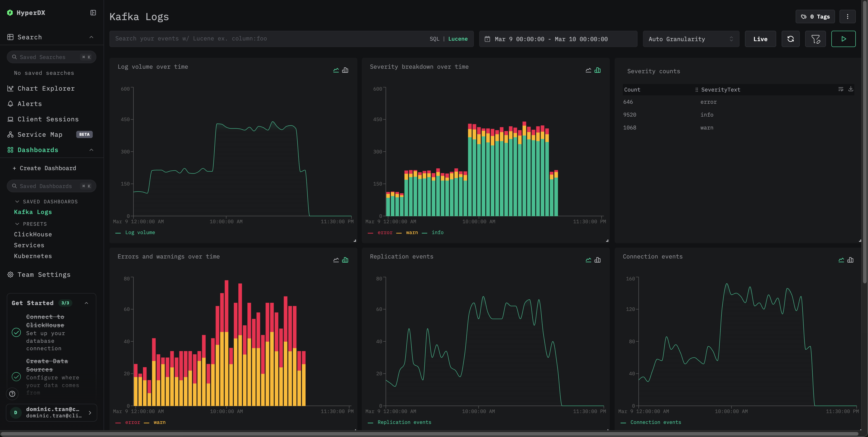
Task: Open the three-dot dashboard menu
Action: 847,16
